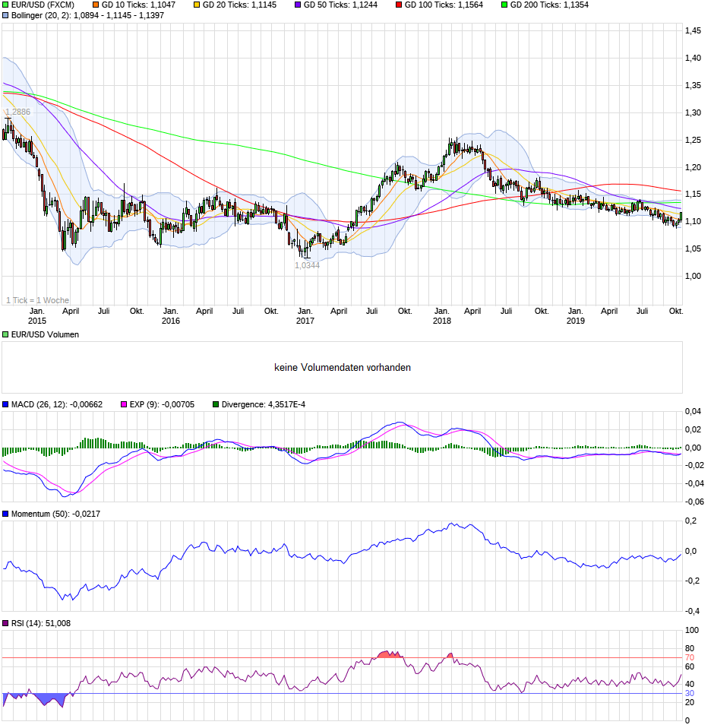Click the 'keine Volumendaten vorhanden' message
Image resolution: width=714 pixels, height=728 pixels.
point(343,367)
